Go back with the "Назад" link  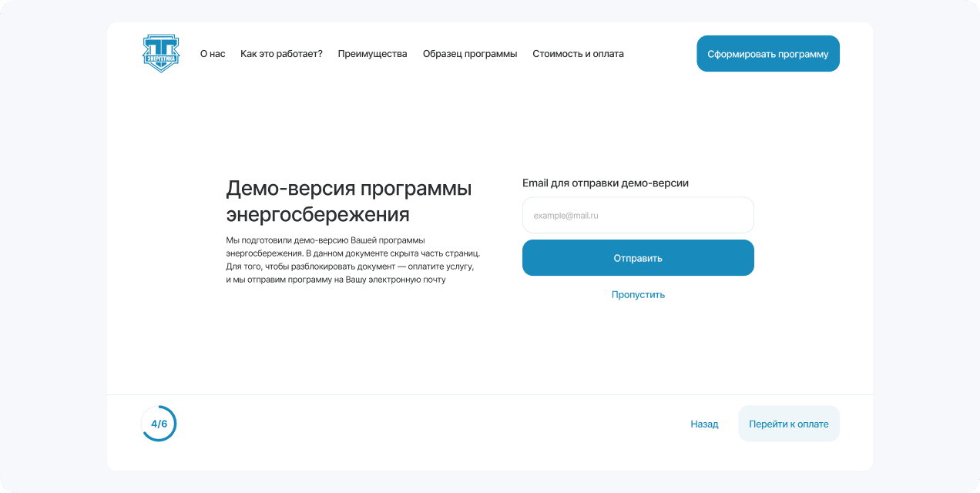pyautogui.click(x=704, y=424)
